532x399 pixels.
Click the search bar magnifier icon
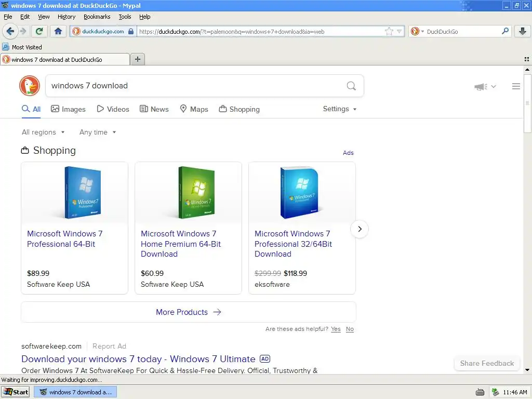click(x=505, y=32)
